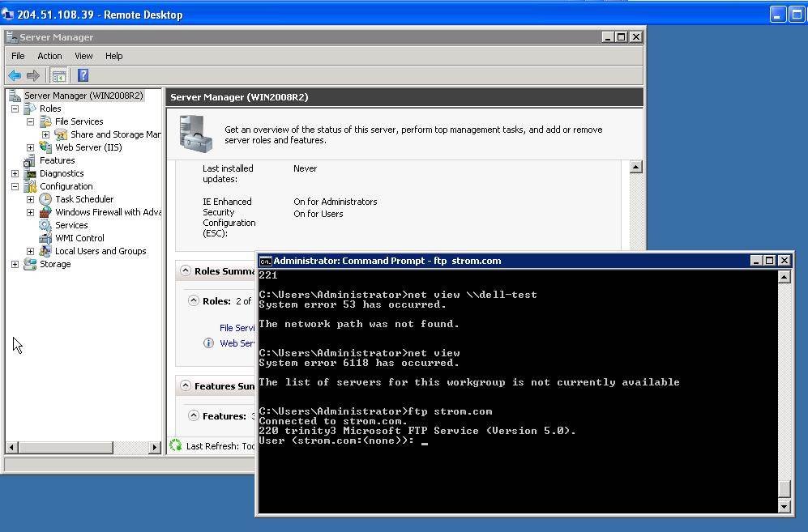Open the Help icon in the toolbar
This screenshot has height=532, width=808.
tap(83, 75)
